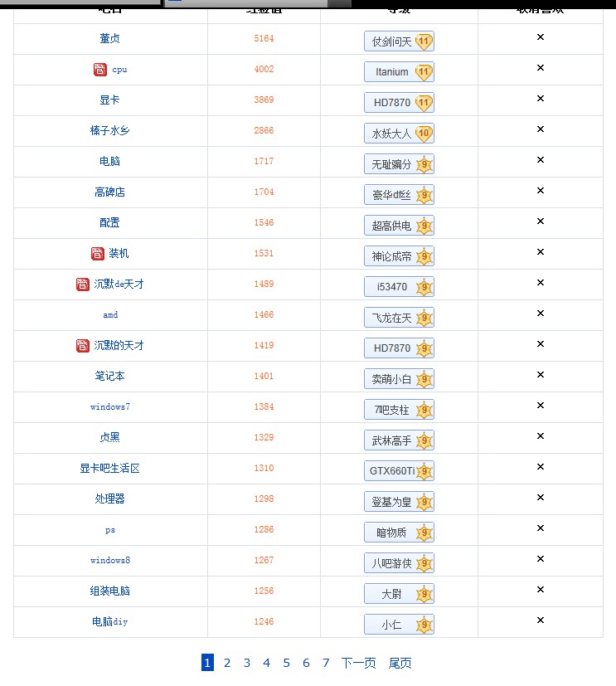Click the GTX660Ti level title button
Screen dimensions: 616x686
tap(391, 471)
